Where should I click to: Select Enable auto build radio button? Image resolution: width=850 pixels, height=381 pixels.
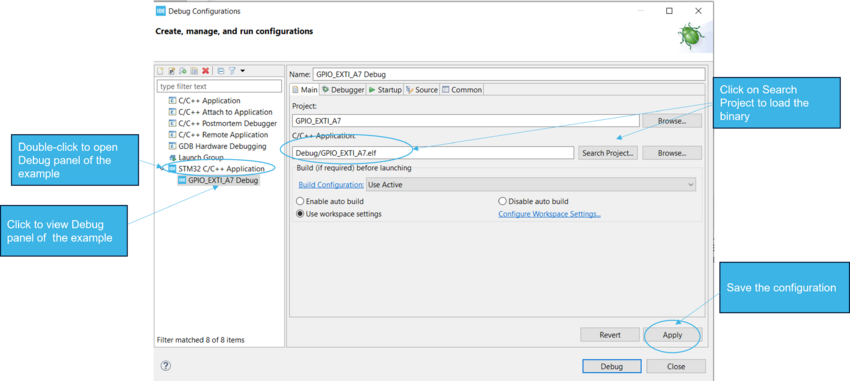pos(300,201)
